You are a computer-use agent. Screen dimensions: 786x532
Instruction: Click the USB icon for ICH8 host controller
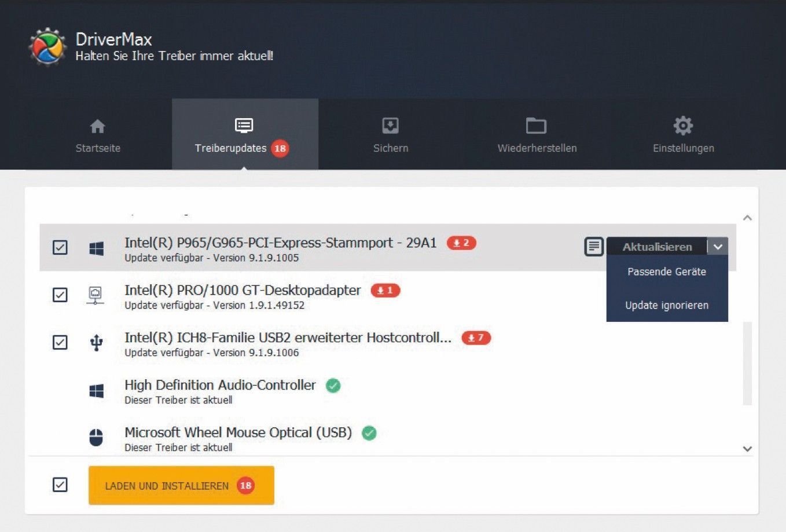click(96, 343)
